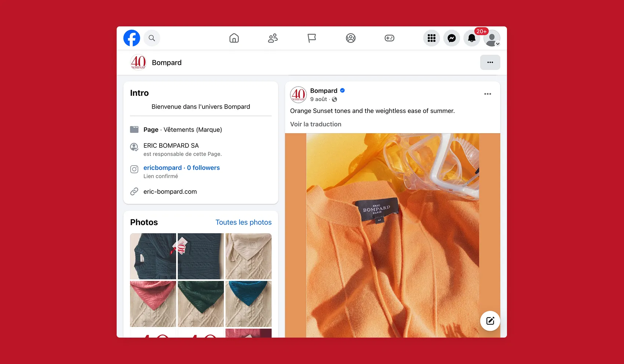Open the pink scarf photo thumbnail

pos(153,304)
